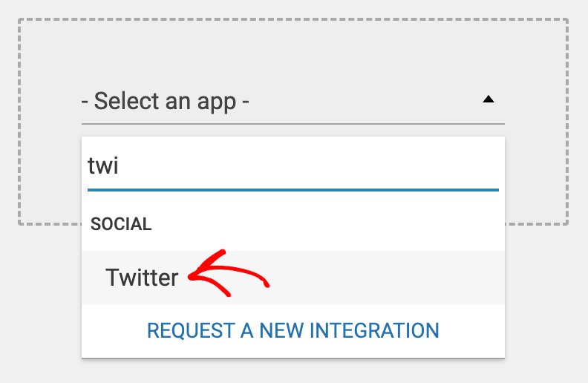Click the empty right side of Twitter row
This screenshot has height=383, width=588.
(386, 278)
